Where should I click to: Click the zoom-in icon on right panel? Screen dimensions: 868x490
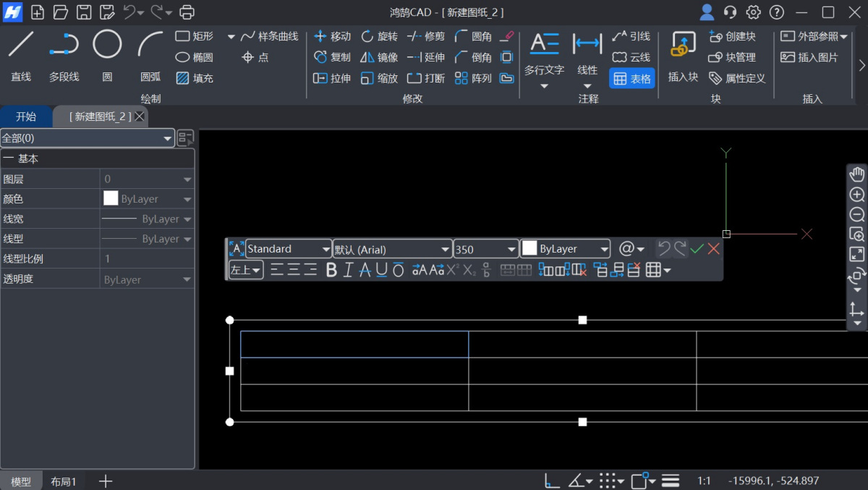(x=856, y=194)
